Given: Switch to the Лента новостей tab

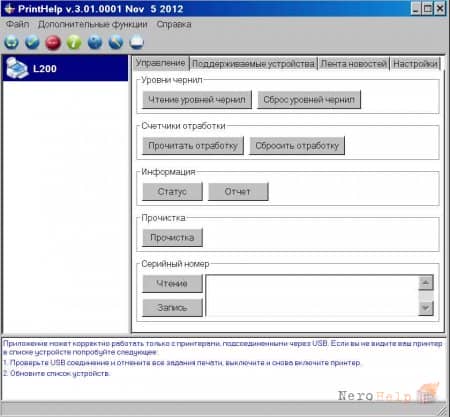Looking at the screenshot, I should click(x=353, y=63).
